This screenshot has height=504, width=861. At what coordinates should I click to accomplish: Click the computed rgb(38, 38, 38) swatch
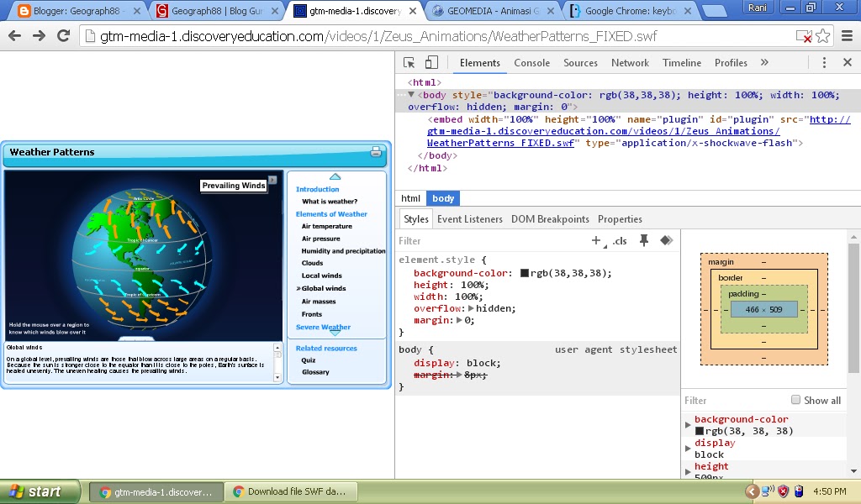pyautogui.click(x=699, y=431)
